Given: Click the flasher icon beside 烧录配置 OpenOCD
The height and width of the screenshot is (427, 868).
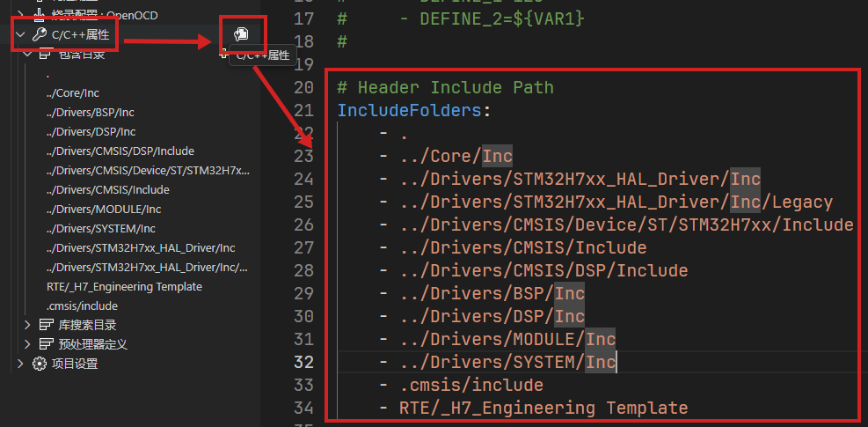Looking at the screenshot, I should (x=39, y=14).
